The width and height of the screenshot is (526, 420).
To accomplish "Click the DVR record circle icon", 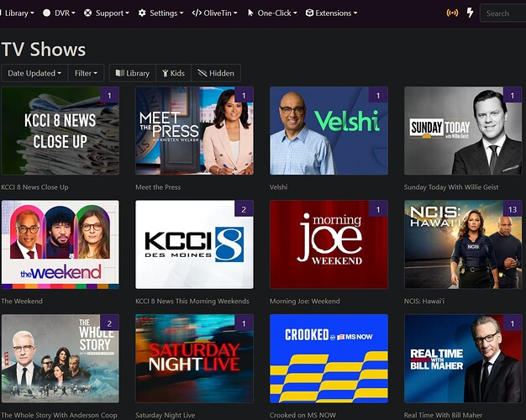I will pyautogui.click(x=46, y=13).
